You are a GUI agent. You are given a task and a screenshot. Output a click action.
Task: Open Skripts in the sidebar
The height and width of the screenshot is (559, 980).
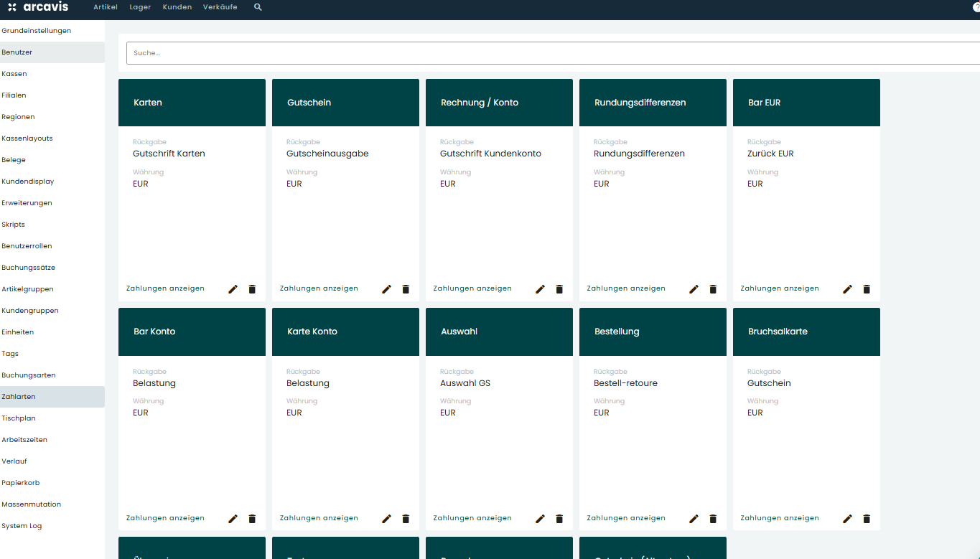(x=52, y=225)
